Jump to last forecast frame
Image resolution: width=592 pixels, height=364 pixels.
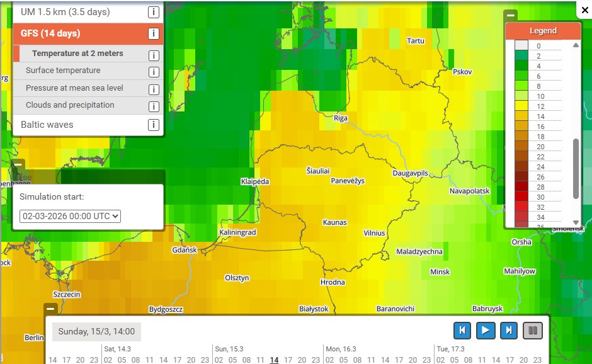point(509,331)
